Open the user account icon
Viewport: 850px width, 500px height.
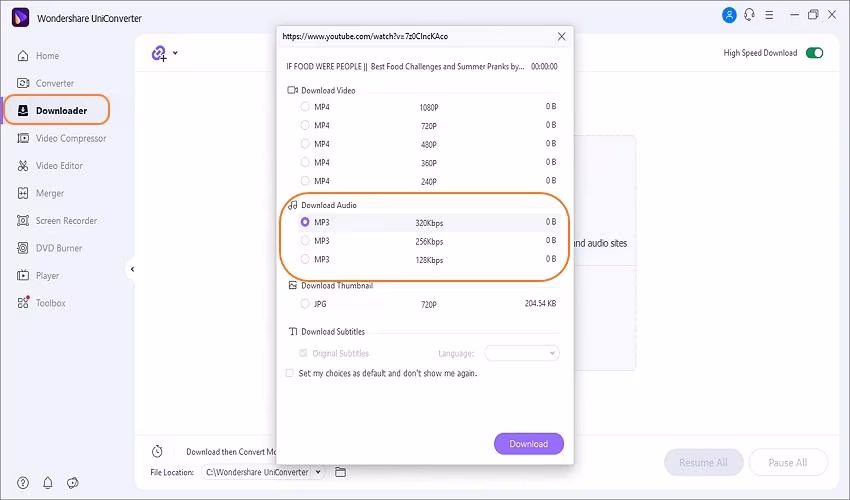(x=728, y=15)
